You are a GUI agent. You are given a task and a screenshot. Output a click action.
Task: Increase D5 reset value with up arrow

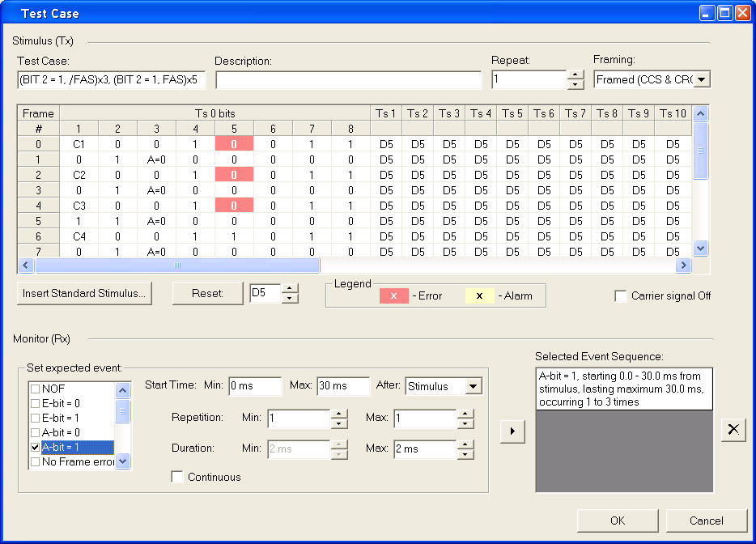click(x=289, y=289)
